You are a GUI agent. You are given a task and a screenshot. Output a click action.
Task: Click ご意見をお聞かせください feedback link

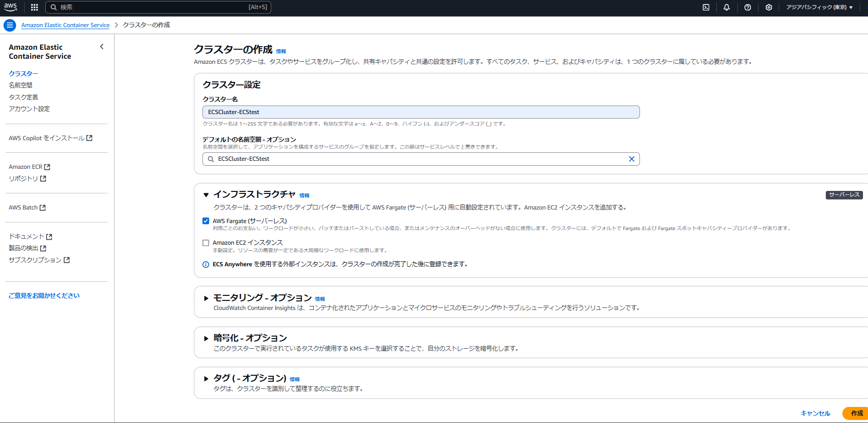(44, 295)
